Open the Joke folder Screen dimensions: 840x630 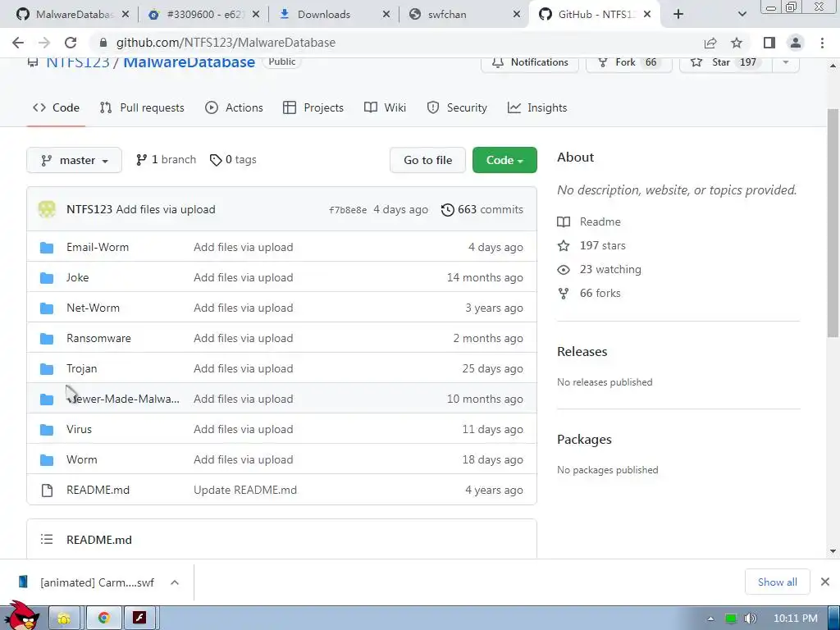point(78,277)
